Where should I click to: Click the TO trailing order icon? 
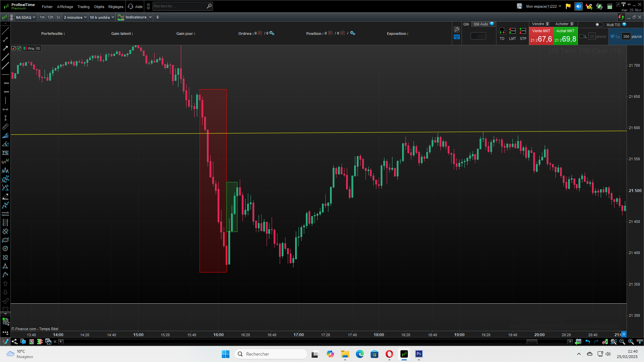click(x=502, y=31)
